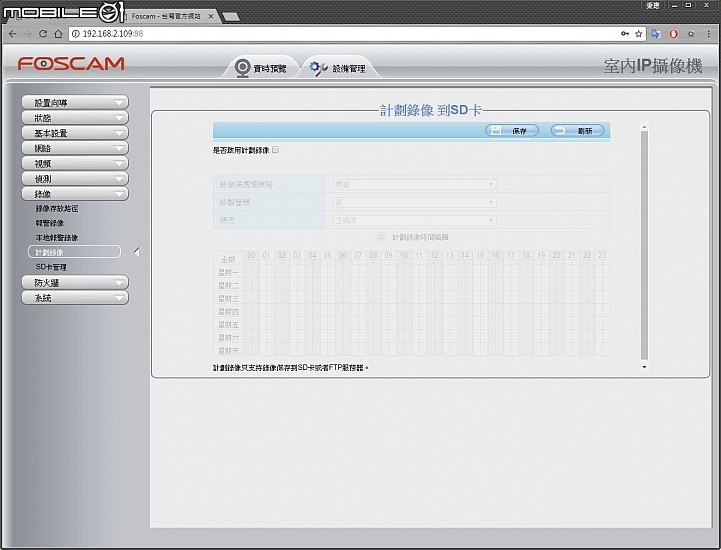Open a new browser tab
Image resolution: width=721 pixels, height=550 pixels.
[x=231, y=17]
